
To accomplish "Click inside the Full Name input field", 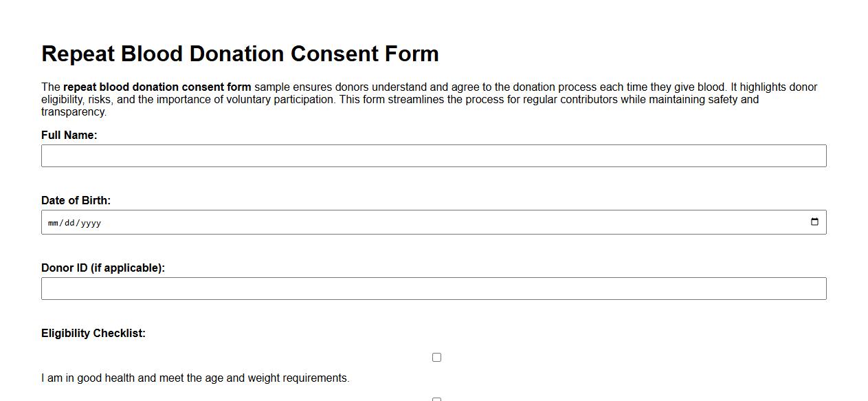I will [433, 155].
